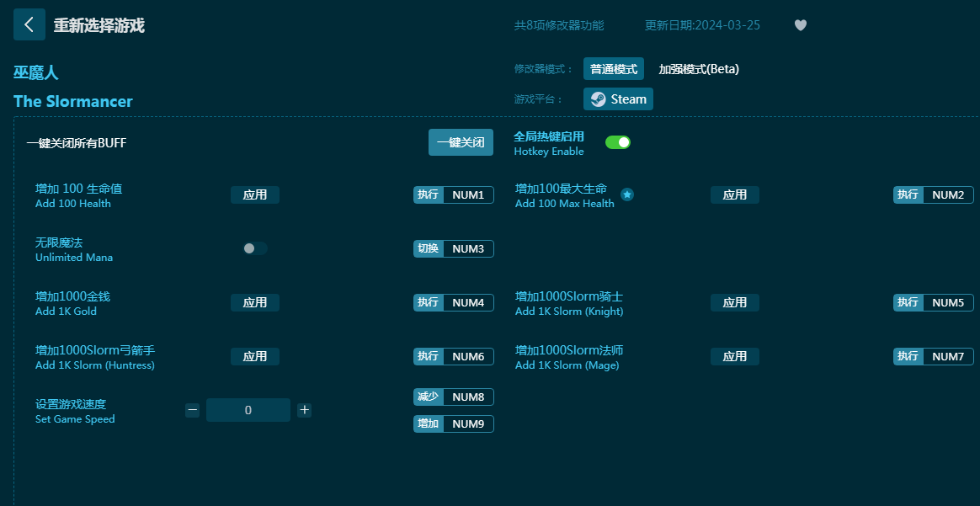Decrease game speed with minus button
Image resolution: width=980 pixels, height=506 pixels.
(193, 410)
